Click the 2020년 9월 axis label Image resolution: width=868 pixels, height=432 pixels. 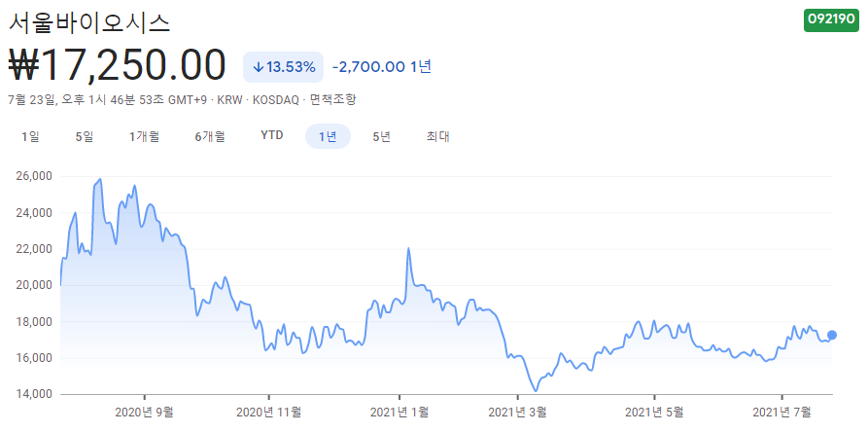145,412
